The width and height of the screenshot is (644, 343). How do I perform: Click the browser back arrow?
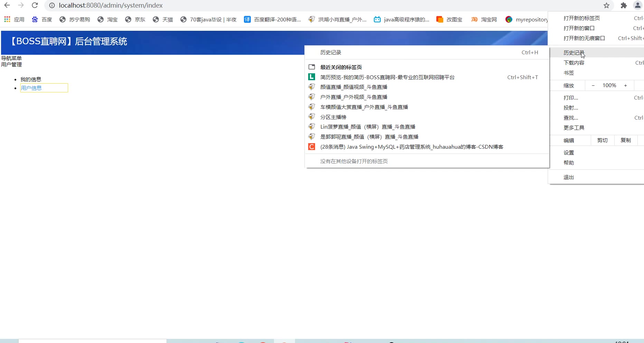pyautogui.click(x=7, y=5)
